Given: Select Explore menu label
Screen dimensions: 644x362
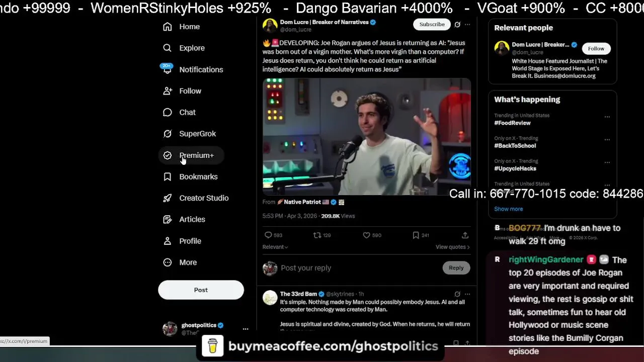Looking at the screenshot, I should [192, 48].
